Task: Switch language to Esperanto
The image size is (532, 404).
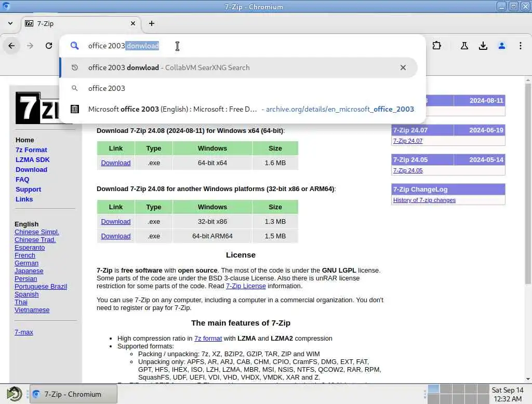Action: [30, 248]
